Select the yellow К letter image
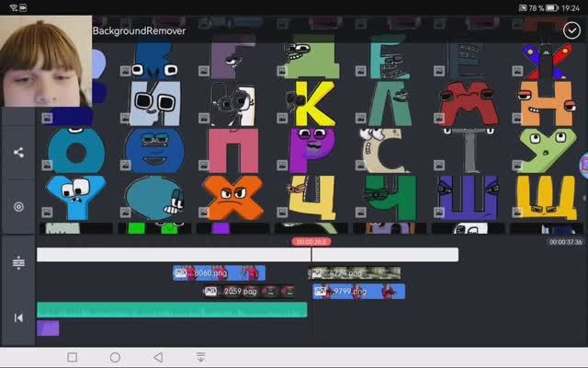Screen dimensions: 588x368 pos(311,104)
